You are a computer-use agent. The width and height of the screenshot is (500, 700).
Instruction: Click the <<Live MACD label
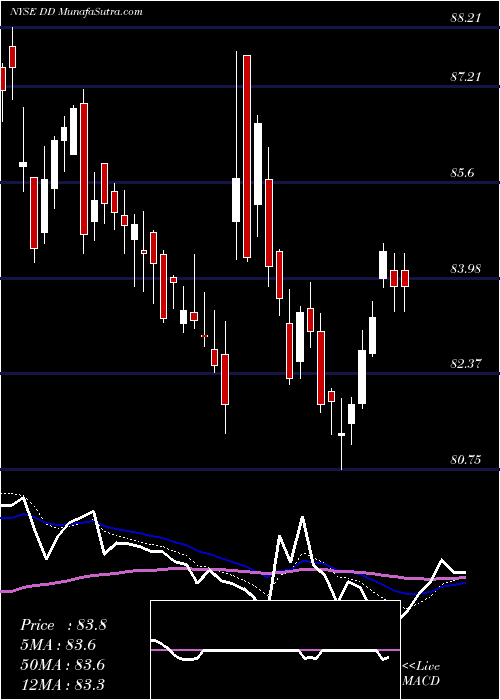tap(421, 674)
